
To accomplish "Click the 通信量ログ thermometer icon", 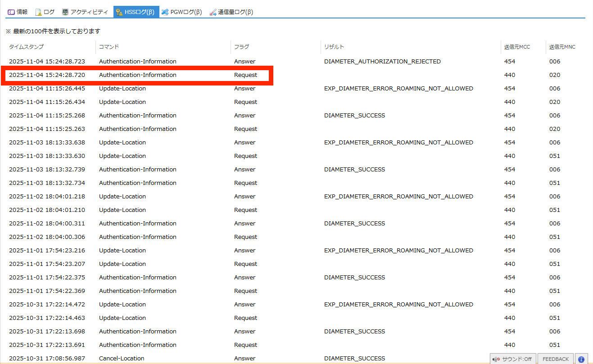I will click(213, 12).
